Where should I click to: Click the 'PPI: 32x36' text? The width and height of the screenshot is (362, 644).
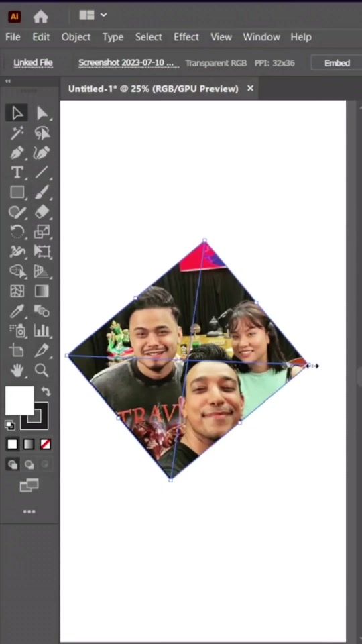pos(275,63)
